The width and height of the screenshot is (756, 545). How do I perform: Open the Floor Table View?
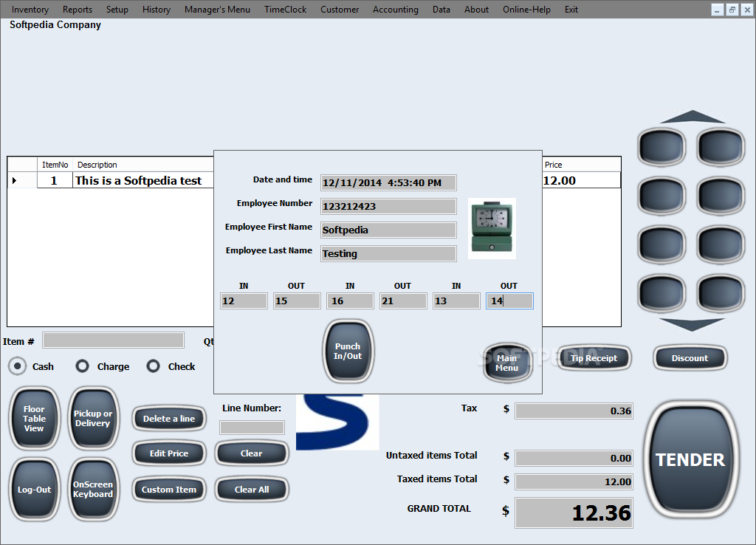click(x=34, y=418)
